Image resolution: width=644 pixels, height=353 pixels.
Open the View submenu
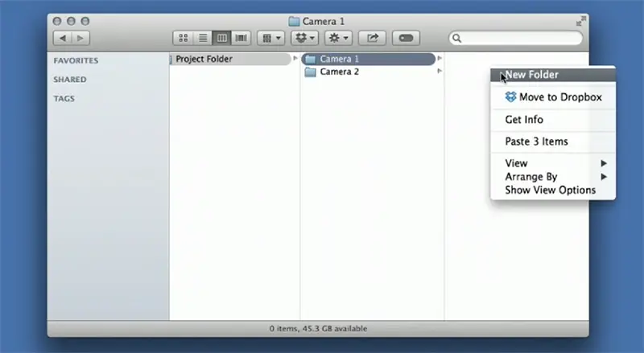pos(553,163)
